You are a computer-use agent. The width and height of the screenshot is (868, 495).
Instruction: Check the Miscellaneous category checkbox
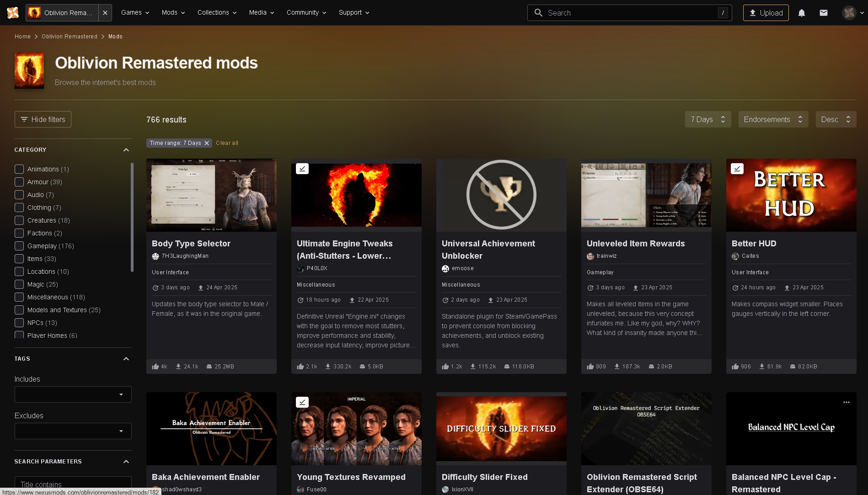click(x=19, y=297)
